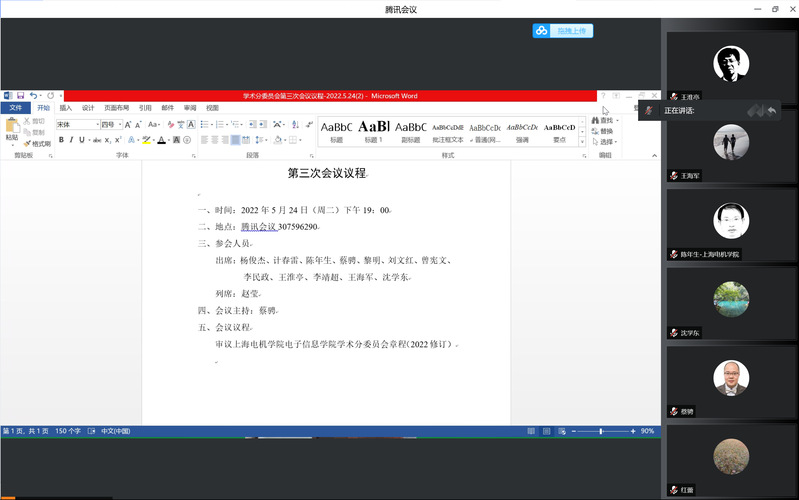Toggle Italic text formatting
799x500 pixels.
pos(72,140)
